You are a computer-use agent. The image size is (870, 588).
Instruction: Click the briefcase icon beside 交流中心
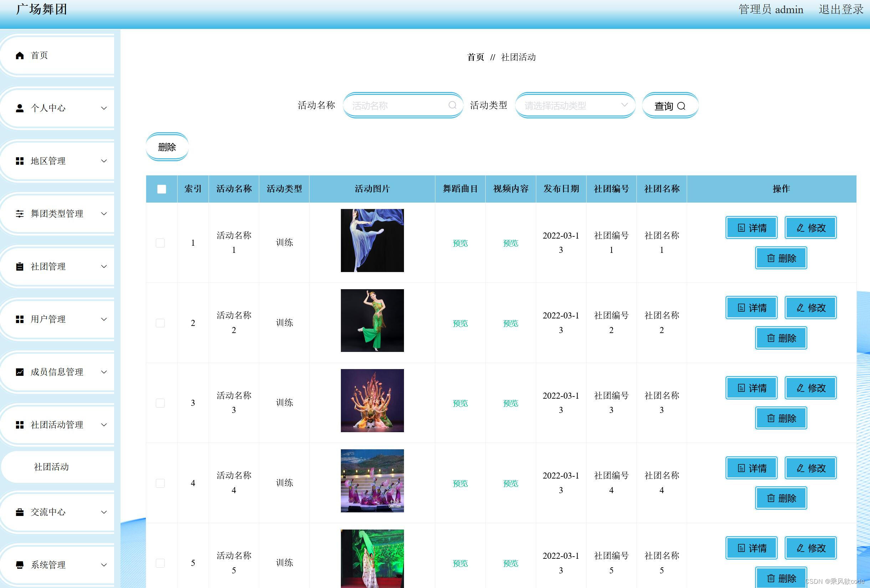click(20, 512)
